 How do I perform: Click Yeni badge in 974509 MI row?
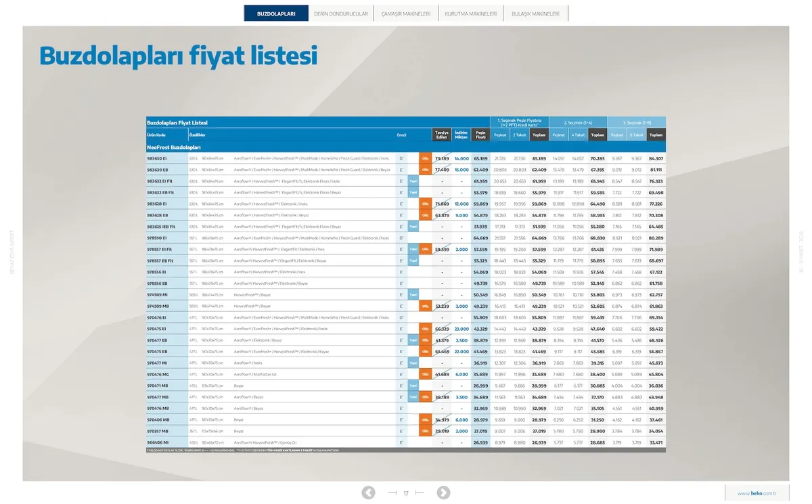pos(413,294)
